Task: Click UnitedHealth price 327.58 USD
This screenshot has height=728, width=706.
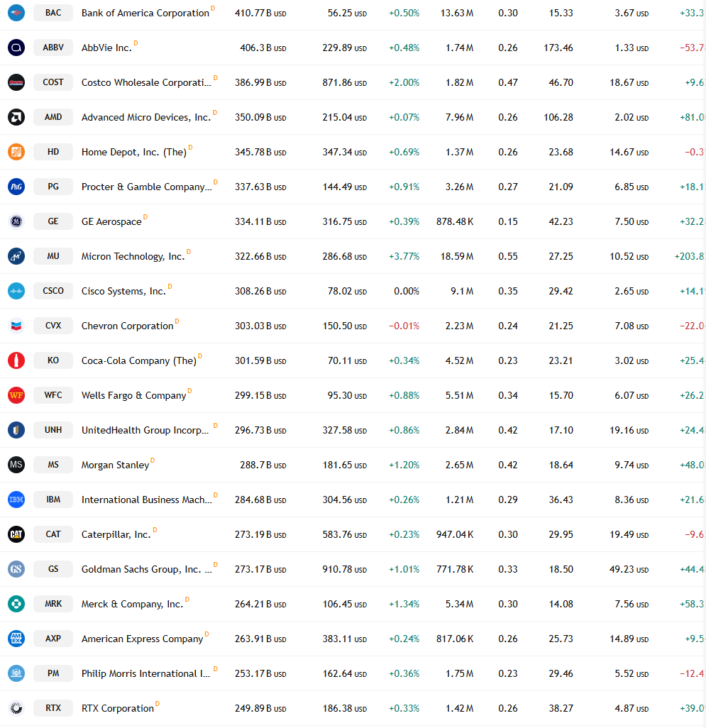Action: pyautogui.click(x=344, y=430)
